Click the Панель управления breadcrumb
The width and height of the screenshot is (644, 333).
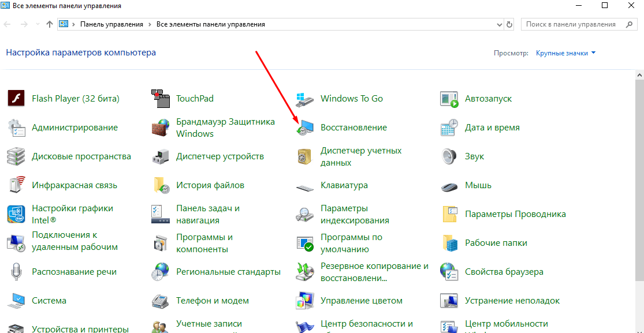coord(111,24)
